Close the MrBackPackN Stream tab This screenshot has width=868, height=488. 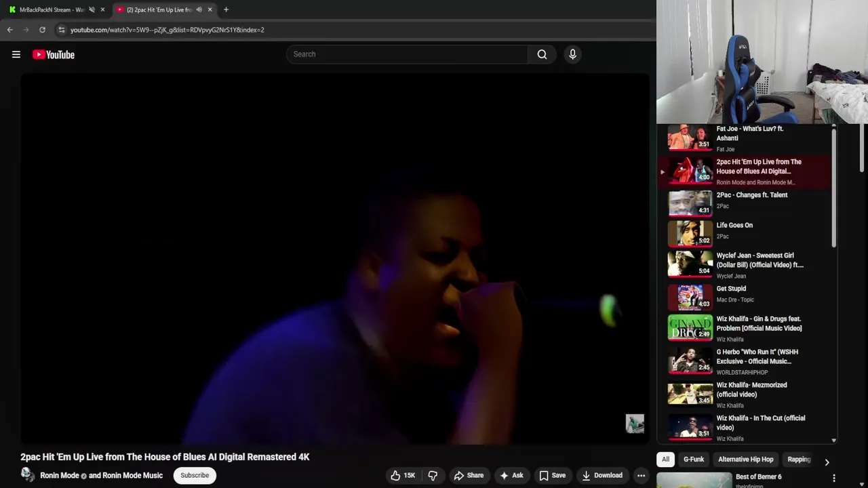pos(102,9)
